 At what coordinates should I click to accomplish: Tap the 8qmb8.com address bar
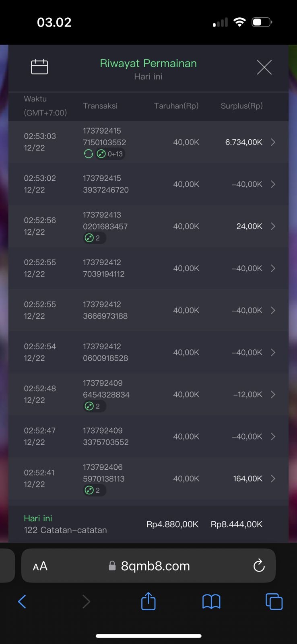(155, 566)
